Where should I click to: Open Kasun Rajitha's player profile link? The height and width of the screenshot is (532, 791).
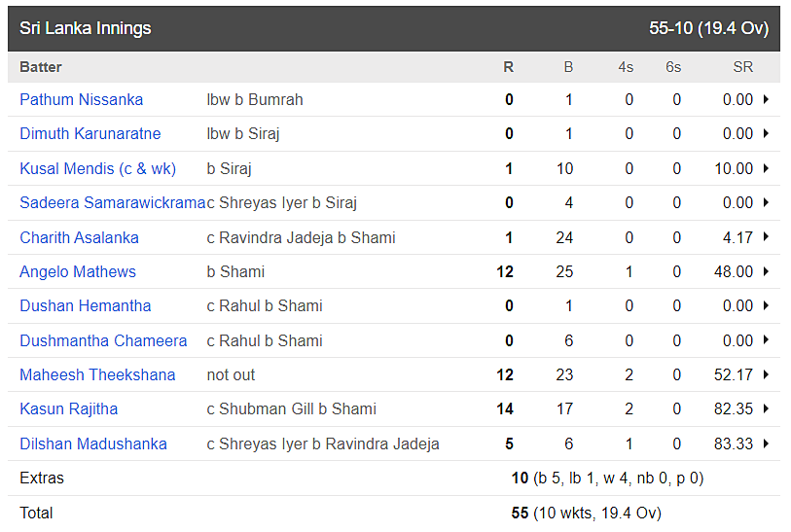click(x=68, y=408)
